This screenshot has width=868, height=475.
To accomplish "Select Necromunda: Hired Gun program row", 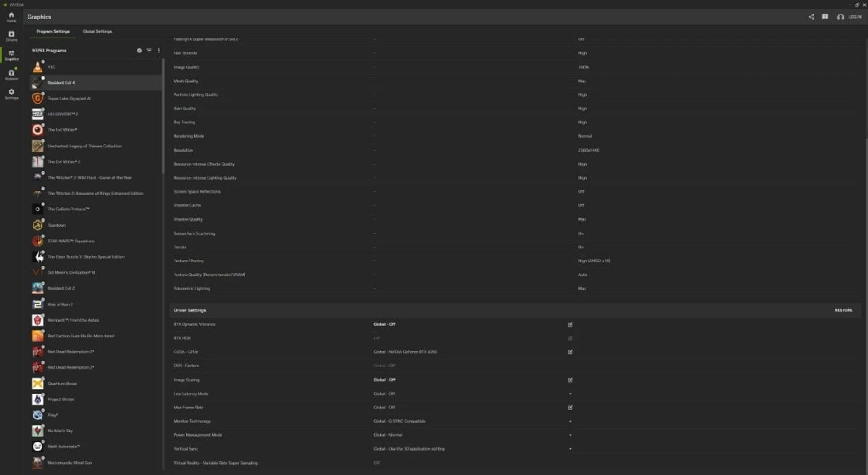I will [96, 463].
